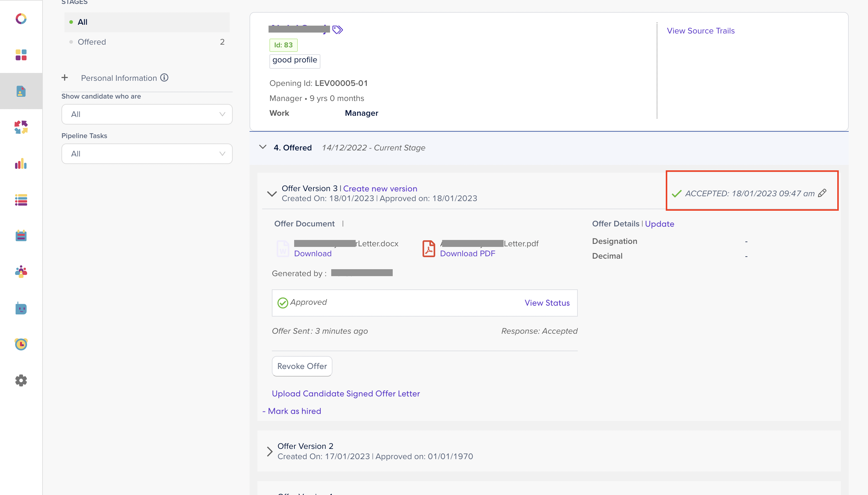Collapse the 4. Offered stage chevron

[263, 147]
